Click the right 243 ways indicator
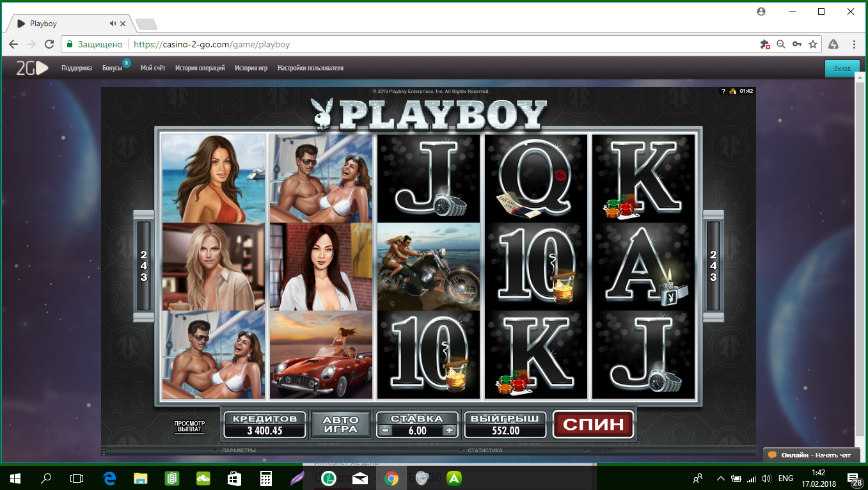Screen dimensions: 868x490 (713, 266)
